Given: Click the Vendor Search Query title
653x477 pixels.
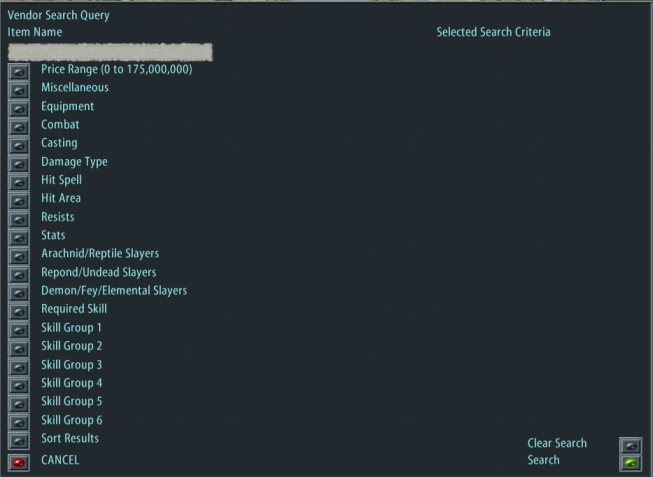Looking at the screenshot, I should (x=58, y=15).
